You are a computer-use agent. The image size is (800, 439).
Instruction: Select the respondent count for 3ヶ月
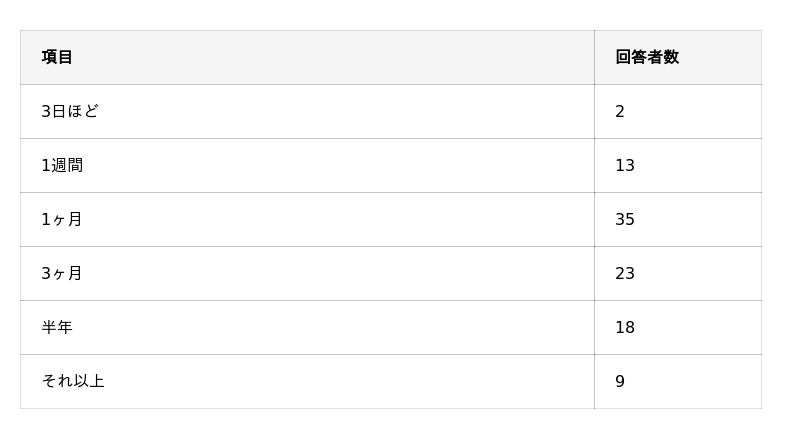pyautogui.click(x=625, y=273)
